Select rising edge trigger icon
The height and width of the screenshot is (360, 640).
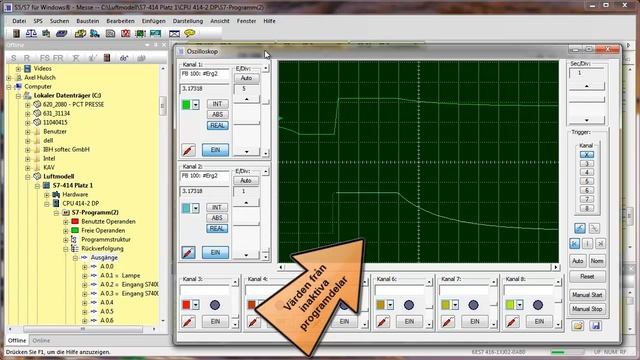580,228
